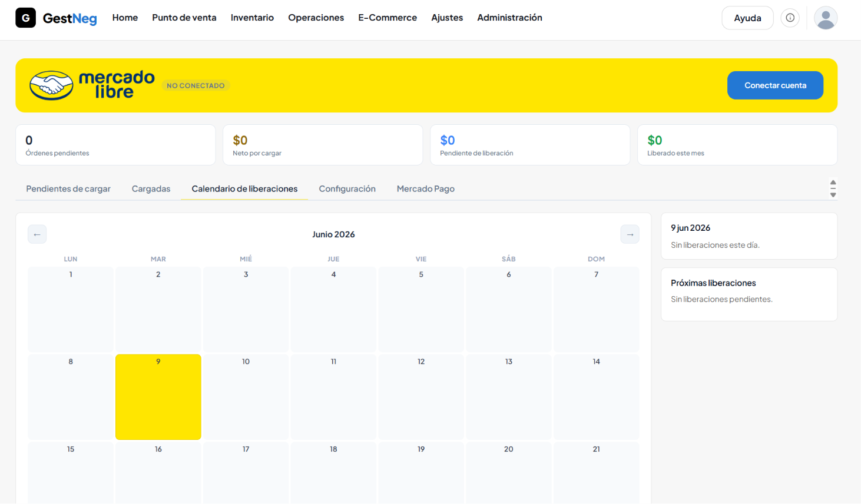The height and width of the screenshot is (504, 861).
Task: Switch to Mercado Pago tab
Action: pyautogui.click(x=426, y=189)
